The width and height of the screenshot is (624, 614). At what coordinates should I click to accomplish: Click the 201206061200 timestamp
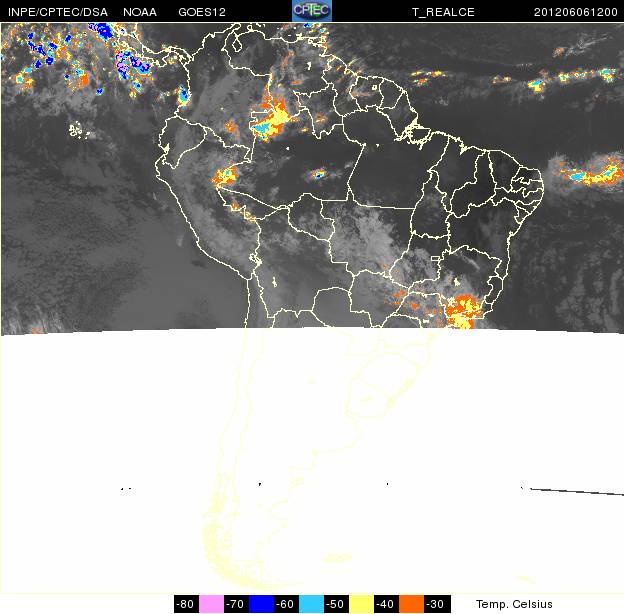(575, 12)
